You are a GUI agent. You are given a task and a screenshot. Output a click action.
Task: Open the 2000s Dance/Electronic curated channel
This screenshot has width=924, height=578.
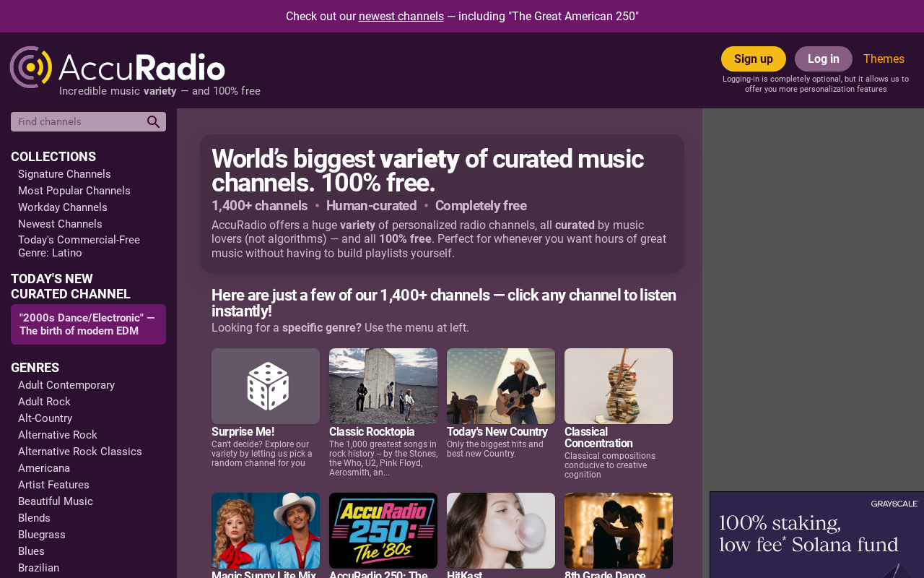click(88, 324)
